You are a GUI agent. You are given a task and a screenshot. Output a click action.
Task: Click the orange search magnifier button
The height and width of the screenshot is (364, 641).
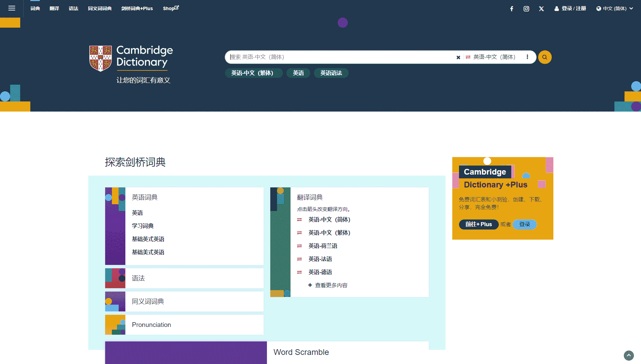tap(545, 57)
